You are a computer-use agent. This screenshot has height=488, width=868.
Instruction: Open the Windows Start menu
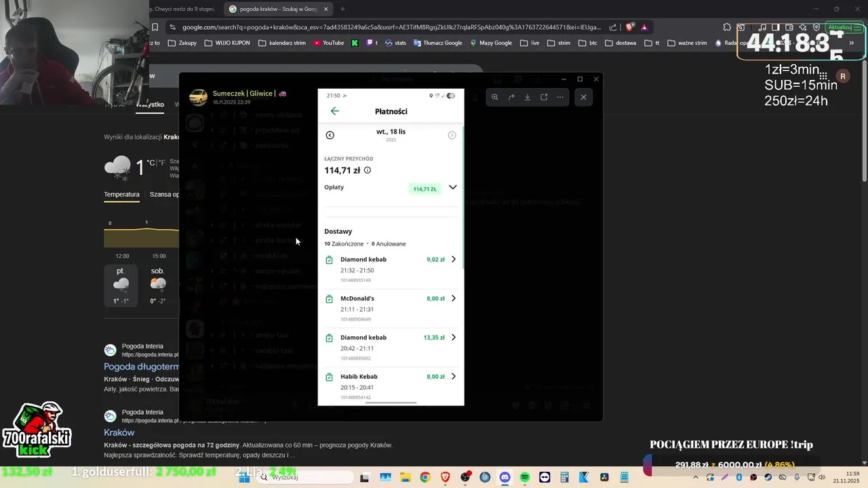243,477
